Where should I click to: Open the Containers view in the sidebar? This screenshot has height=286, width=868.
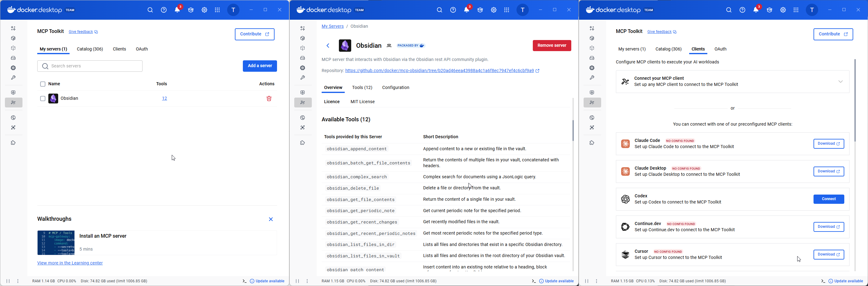point(14,38)
